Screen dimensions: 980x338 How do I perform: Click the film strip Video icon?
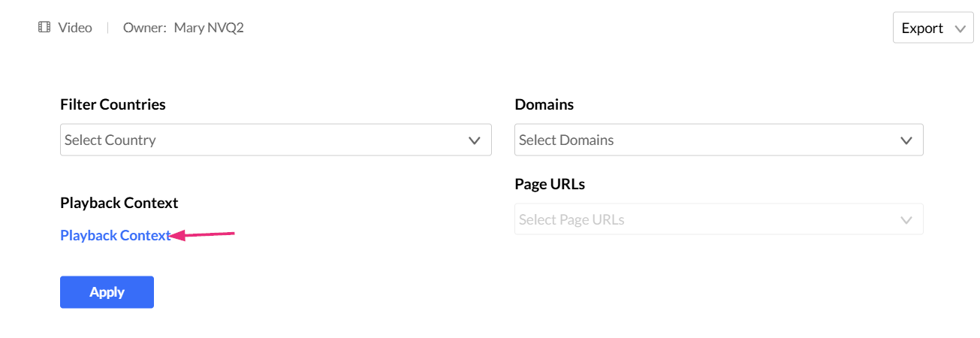coord(44,28)
